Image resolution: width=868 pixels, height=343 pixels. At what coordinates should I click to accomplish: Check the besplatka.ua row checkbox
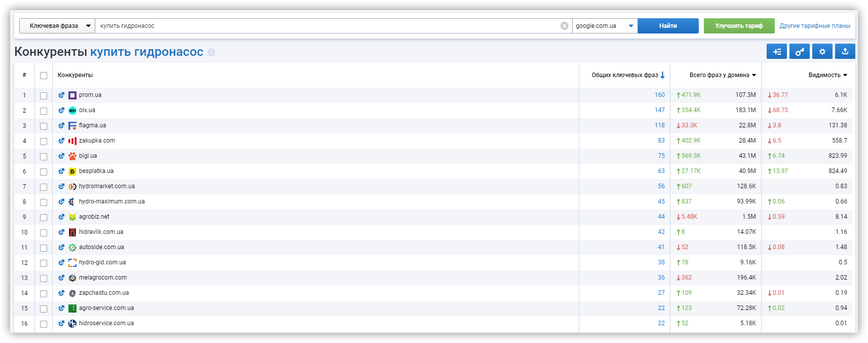coord(44,172)
